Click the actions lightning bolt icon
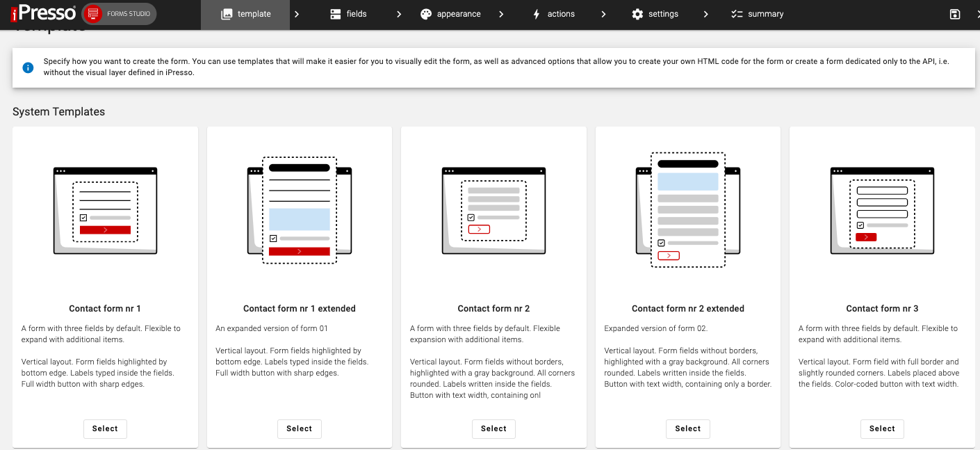Screen dimensions: 980x450 (537, 13)
